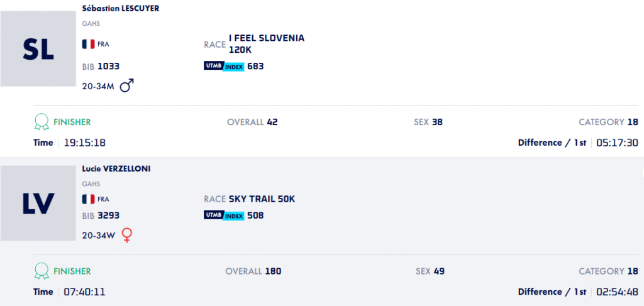Viewport: 644px width, 306px height.
Task: Open Sébastien LESCUYER runner profile
Action: [121, 9]
